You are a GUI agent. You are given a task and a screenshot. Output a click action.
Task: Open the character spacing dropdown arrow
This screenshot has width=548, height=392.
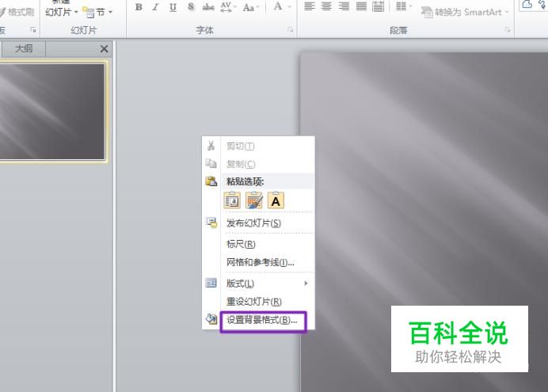tap(235, 7)
